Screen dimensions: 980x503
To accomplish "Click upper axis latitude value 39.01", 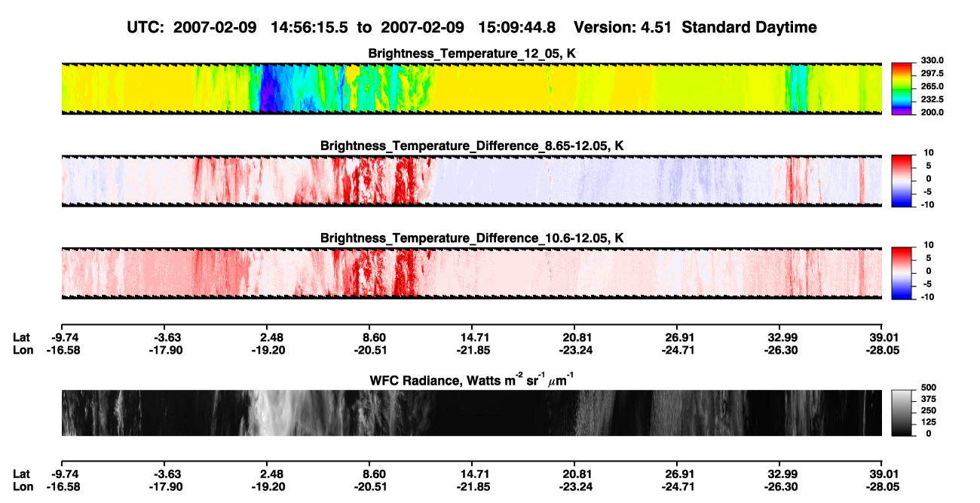I will coord(883,337).
